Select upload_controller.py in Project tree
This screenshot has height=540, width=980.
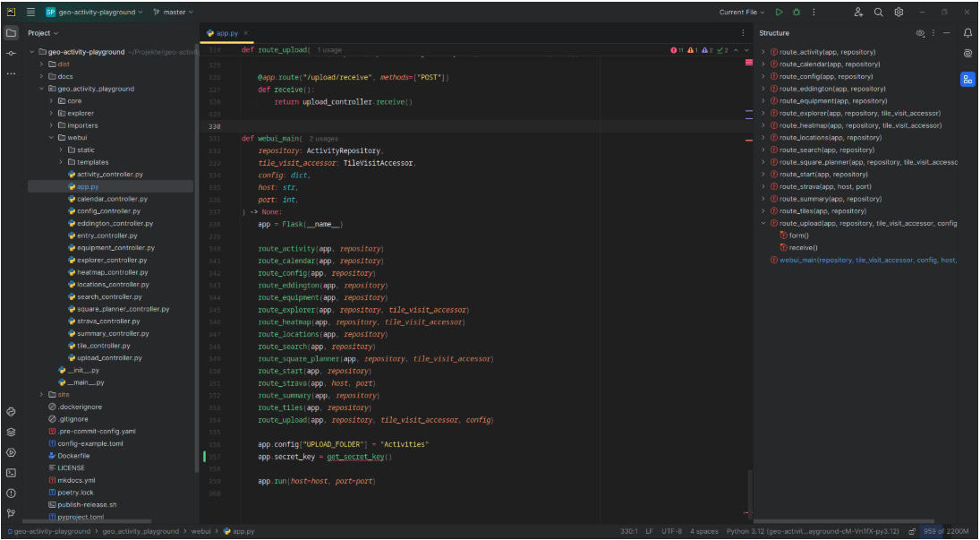pyautogui.click(x=109, y=358)
